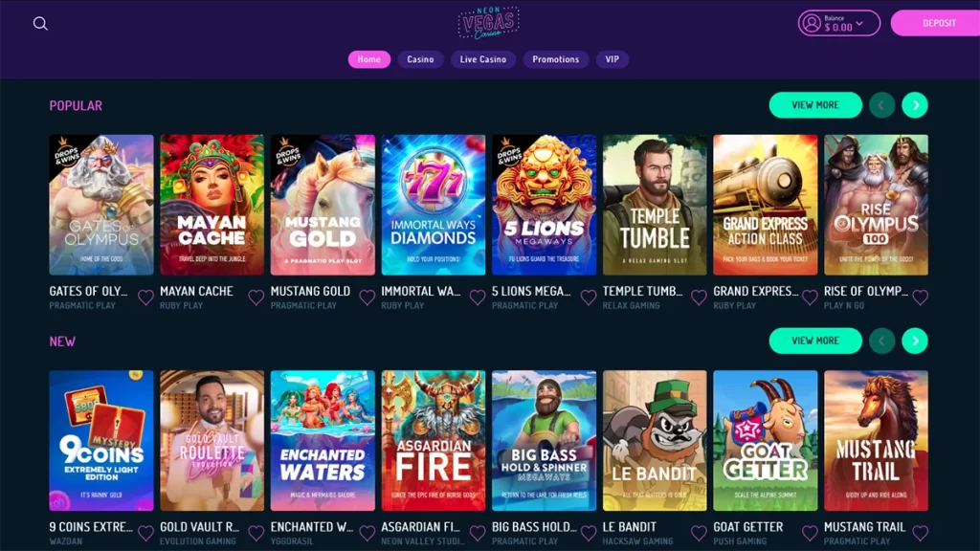The image size is (980, 551).
Task: Heart the Enchanted Waters game
Action: click(x=367, y=533)
